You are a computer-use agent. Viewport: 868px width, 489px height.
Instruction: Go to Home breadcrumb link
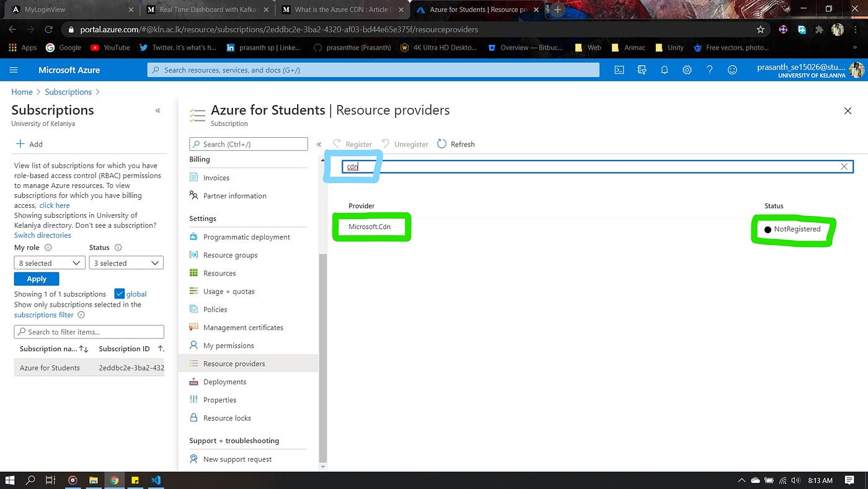[x=22, y=92]
